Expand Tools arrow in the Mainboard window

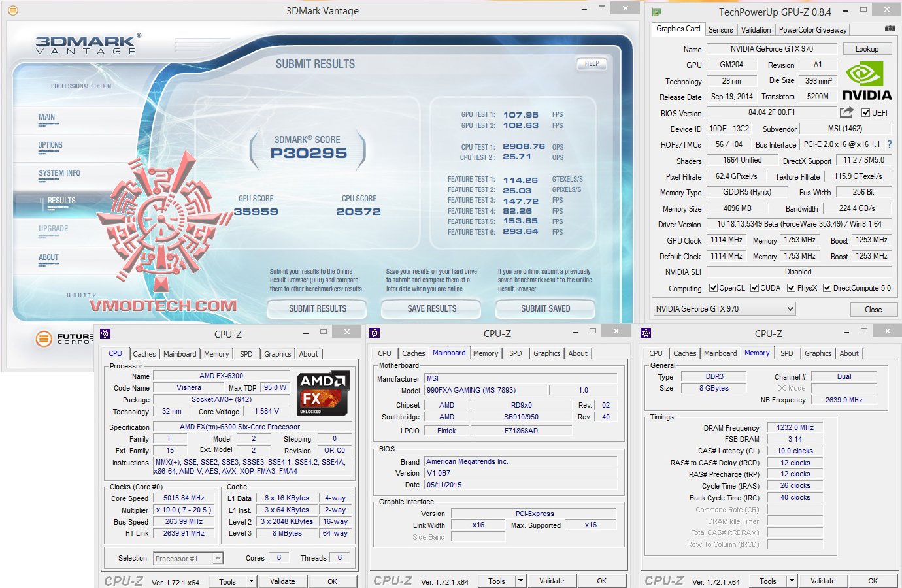coord(521,581)
